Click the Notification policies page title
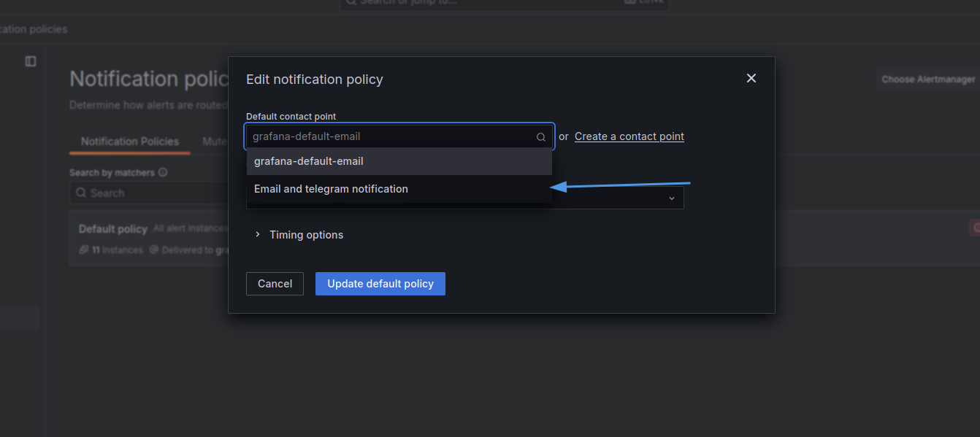The image size is (980, 437). pyautogui.click(x=150, y=79)
